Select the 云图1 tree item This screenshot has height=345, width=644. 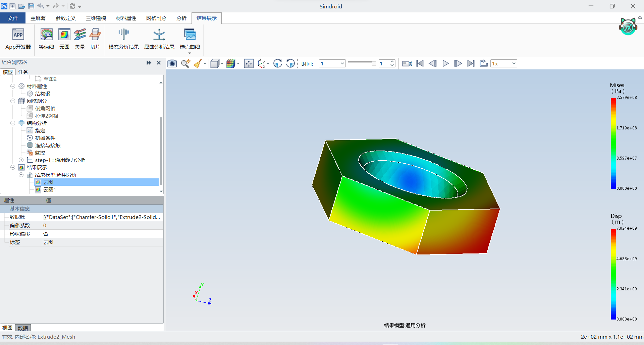[x=50, y=189]
